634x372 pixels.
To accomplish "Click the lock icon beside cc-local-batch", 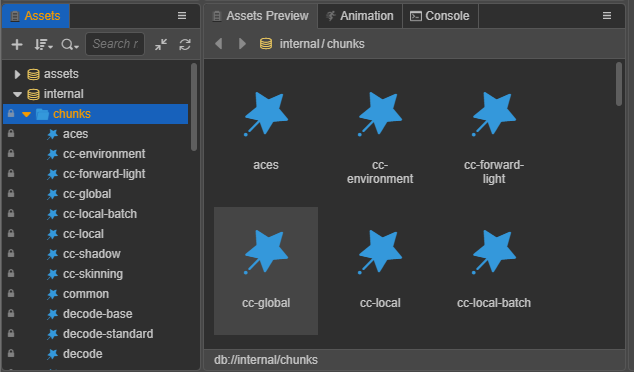I will coord(11,213).
